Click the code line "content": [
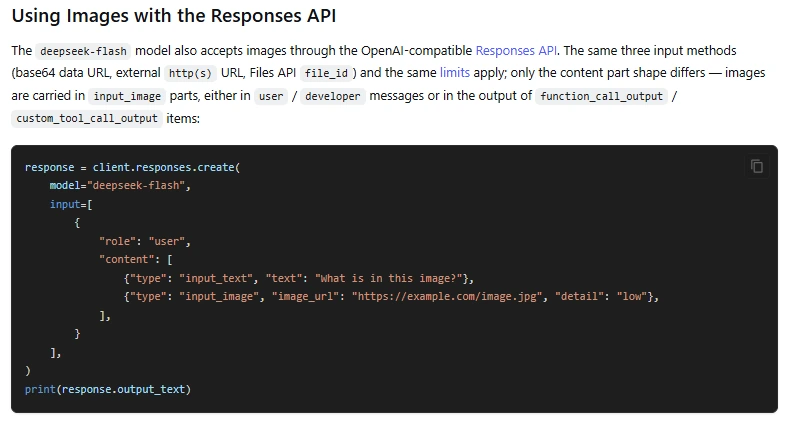 click(136, 259)
